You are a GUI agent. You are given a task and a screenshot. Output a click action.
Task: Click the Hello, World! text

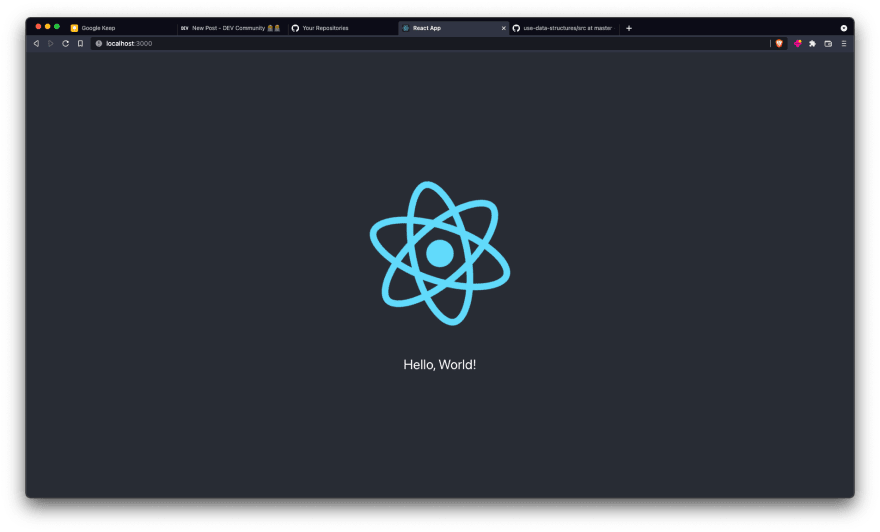(x=440, y=365)
